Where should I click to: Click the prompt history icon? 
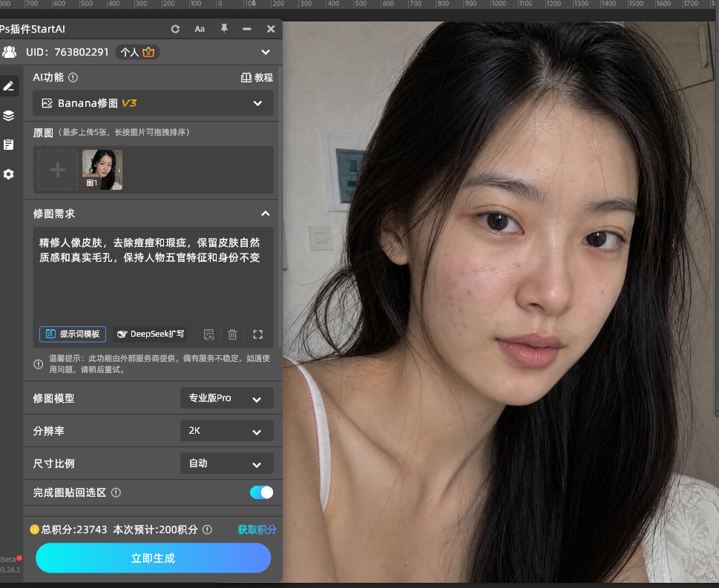click(209, 334)
